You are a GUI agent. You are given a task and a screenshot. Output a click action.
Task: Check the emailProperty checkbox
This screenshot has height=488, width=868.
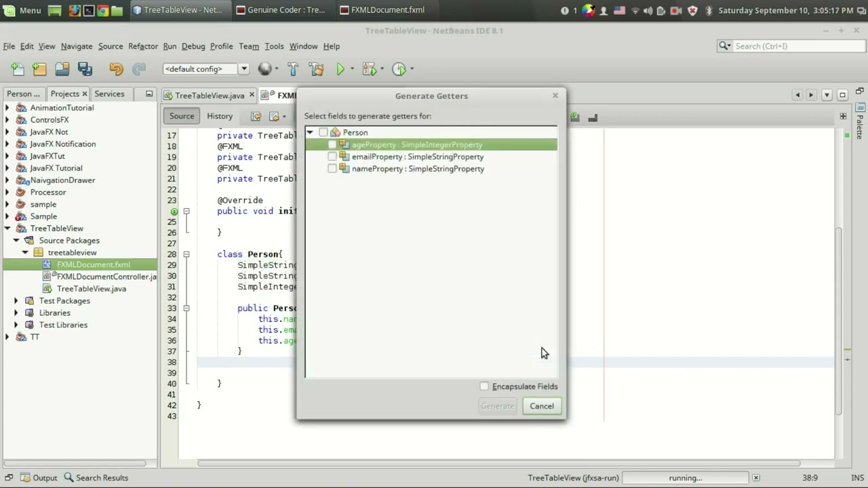tap(332, 157)
